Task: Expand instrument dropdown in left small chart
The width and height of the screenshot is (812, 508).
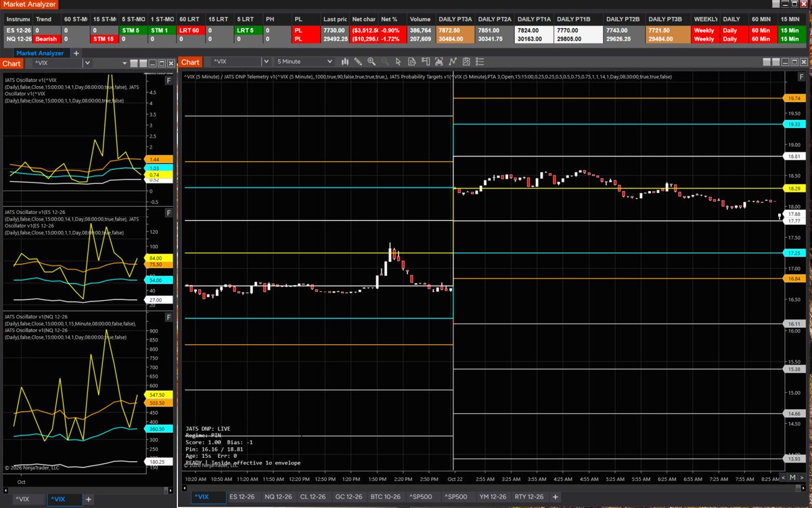Action: pyautogui.click(x=87, y=62)
